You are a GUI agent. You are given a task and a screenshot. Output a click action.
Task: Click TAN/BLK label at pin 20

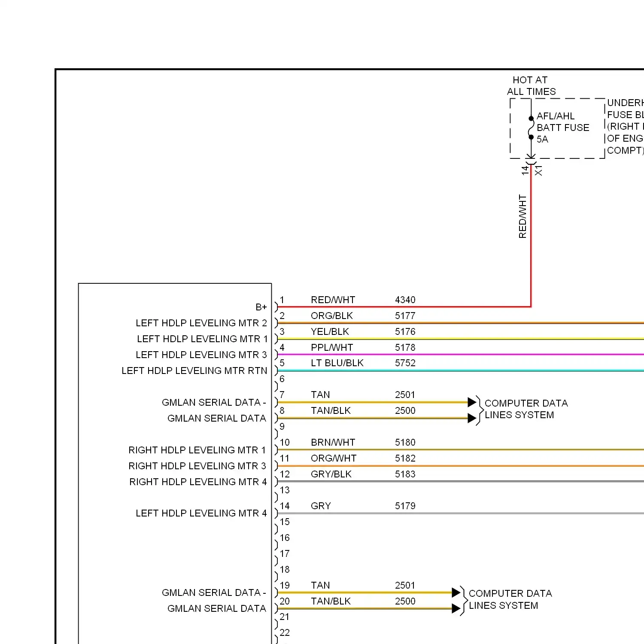331,601
